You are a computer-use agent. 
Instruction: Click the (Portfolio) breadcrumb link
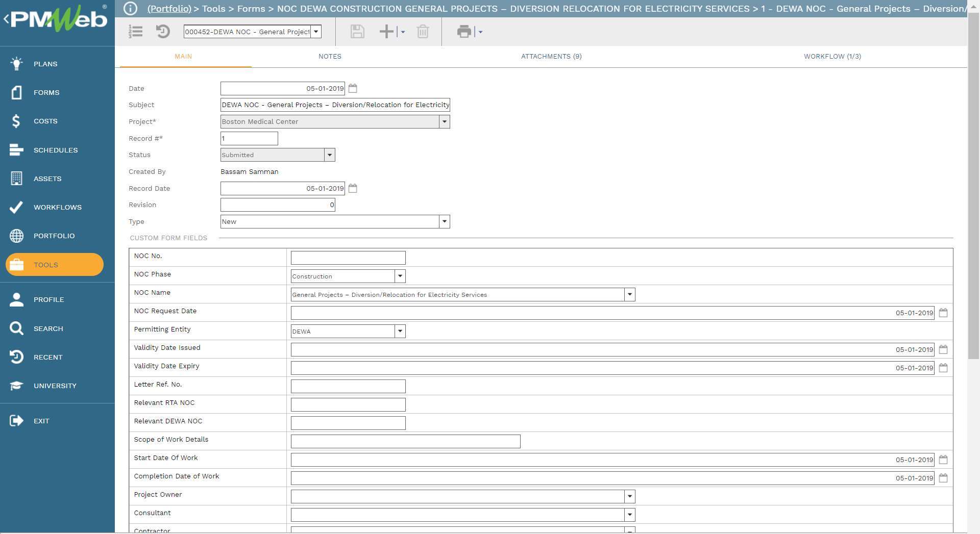point(169,9)
